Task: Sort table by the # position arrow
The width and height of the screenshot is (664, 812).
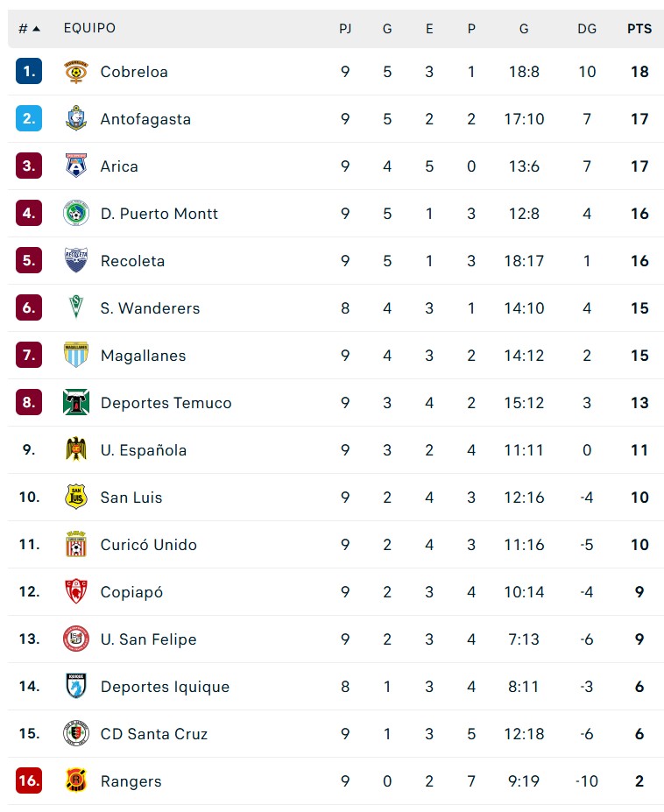Action: click(x=36, y=29)
